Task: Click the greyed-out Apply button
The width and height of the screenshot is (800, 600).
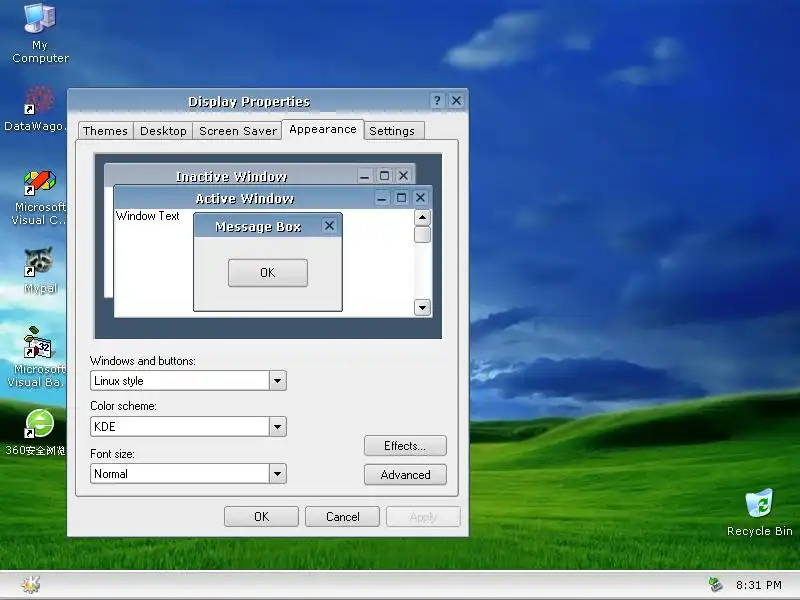Action: click(x=423, y=516)
